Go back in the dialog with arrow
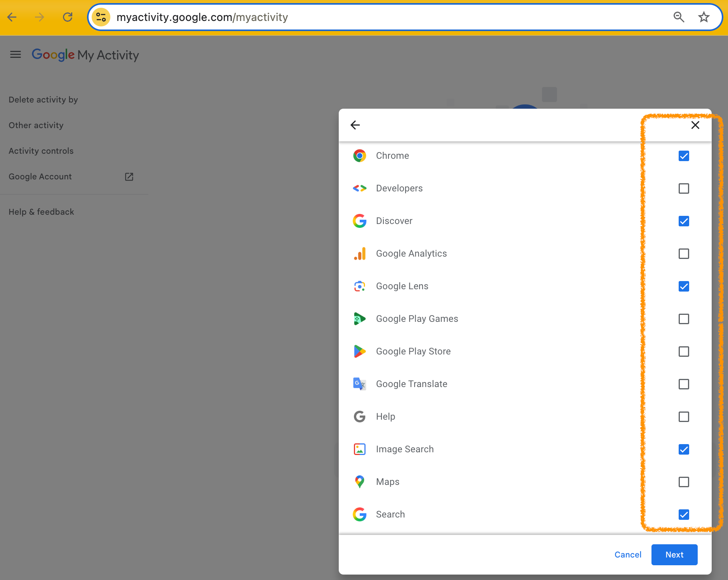Viewport: 728px width, 580px height. [355, 125]
